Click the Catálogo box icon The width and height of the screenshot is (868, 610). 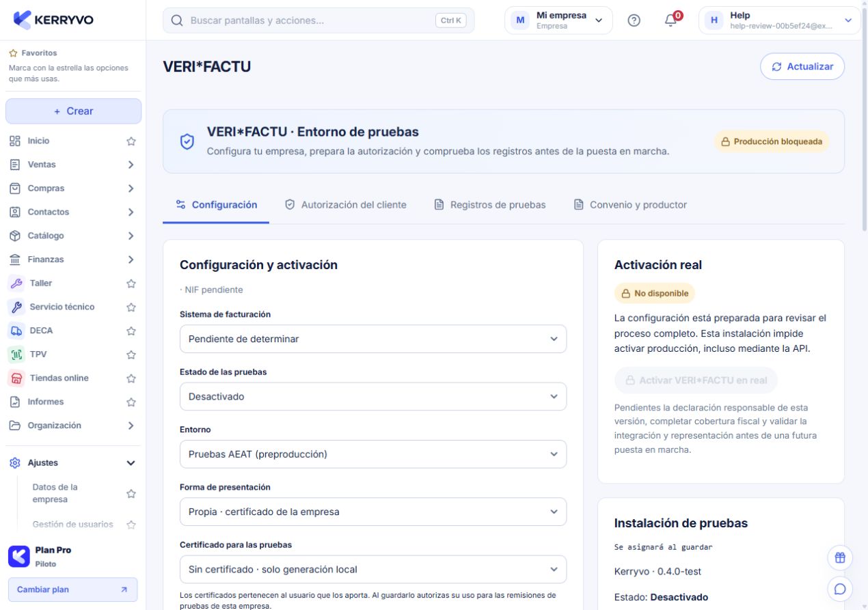(x=15, y=236)
